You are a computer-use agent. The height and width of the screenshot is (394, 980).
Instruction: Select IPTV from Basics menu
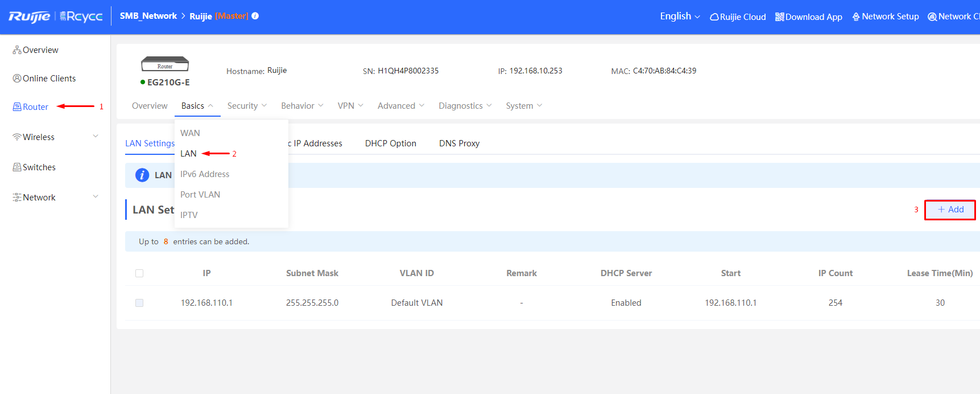point(189,215)
